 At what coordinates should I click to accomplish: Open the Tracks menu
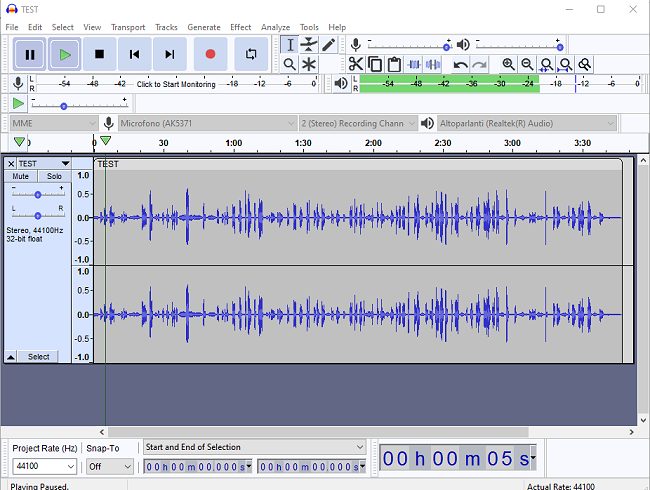click(x=166, y=27)
